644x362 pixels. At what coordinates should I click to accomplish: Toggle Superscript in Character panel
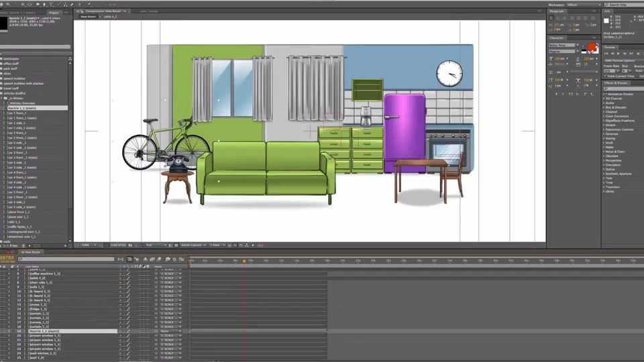[585, 94]
